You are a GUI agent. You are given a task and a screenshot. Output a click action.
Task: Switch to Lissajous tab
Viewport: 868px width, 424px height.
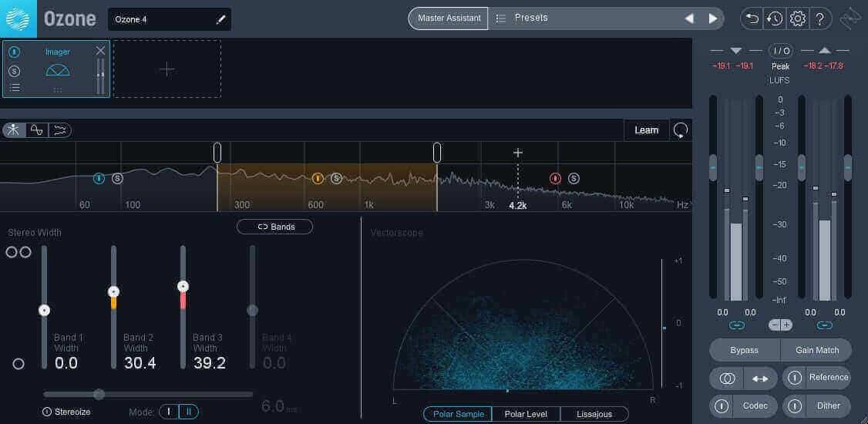click(x=594, y=414)
